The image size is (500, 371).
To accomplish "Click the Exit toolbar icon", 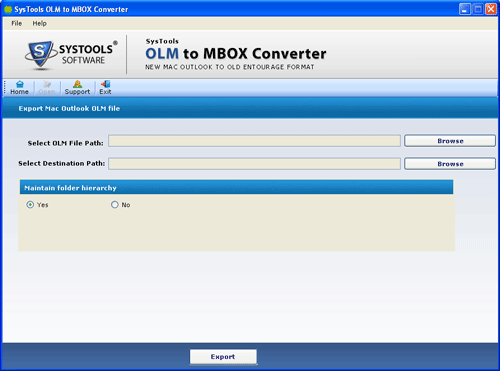I will pos(105,88).
